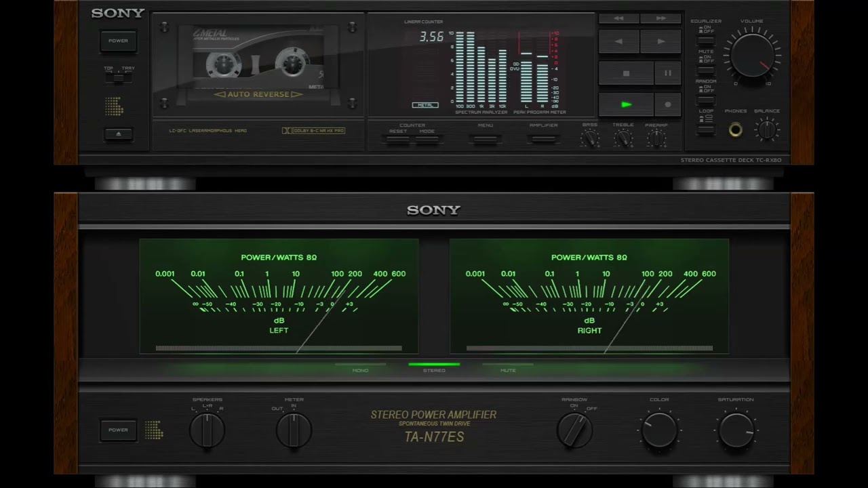
Task: Click the Stereo Cassette Deck TC-RX80 label
Action: [x=731, y=160]
